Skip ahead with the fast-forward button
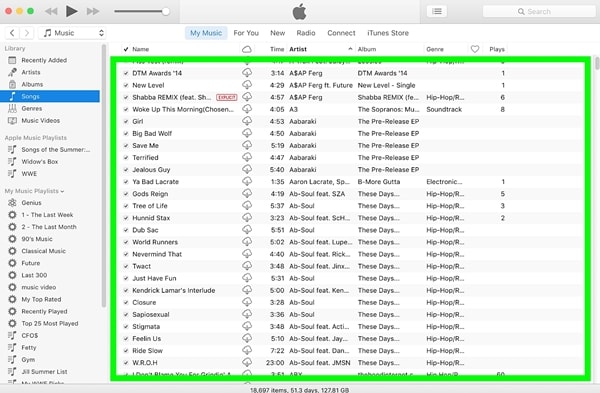Screen dimensions: 600x393 (93, 11)
